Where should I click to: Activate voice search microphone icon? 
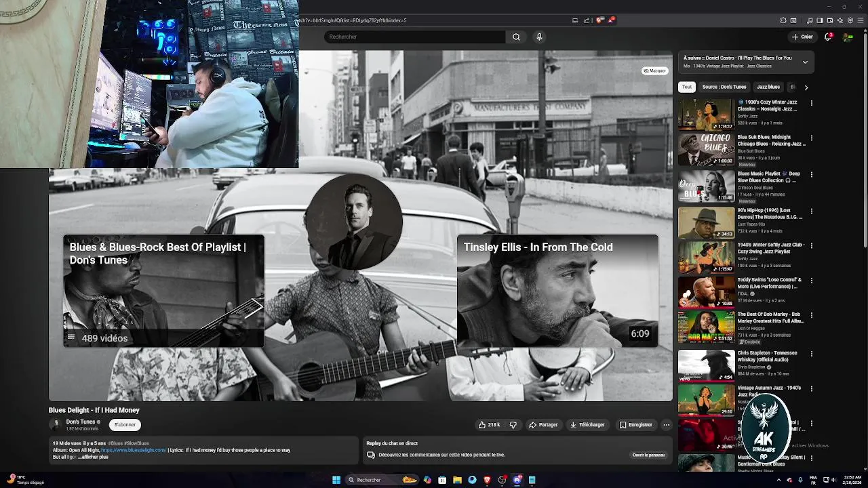[539, 37]
